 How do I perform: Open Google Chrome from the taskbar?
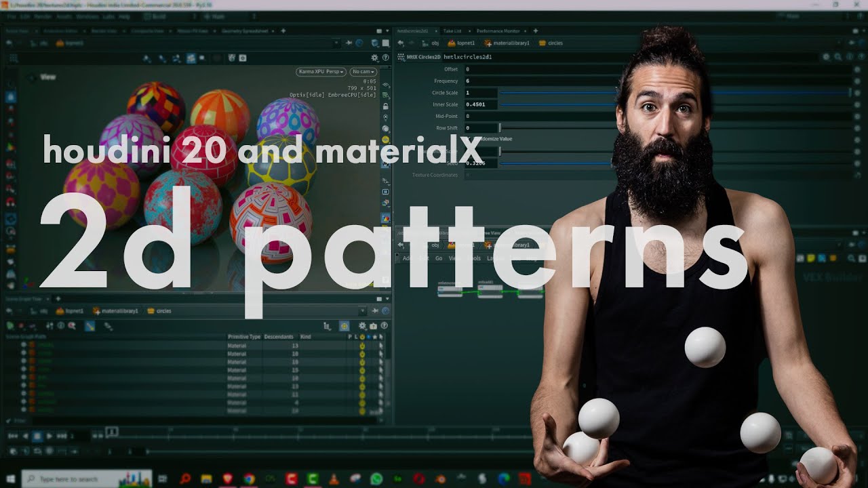pyautogui.click(x=248, y=479)
